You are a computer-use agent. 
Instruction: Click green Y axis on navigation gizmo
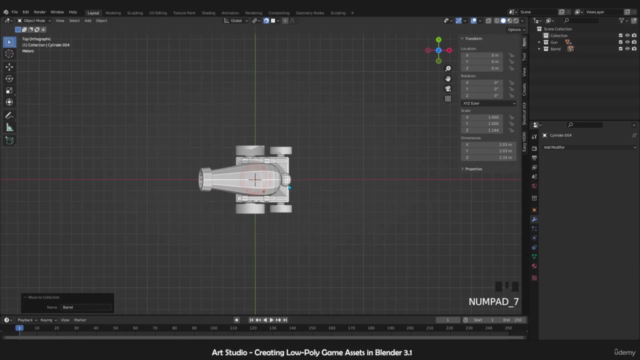(438, 40)
